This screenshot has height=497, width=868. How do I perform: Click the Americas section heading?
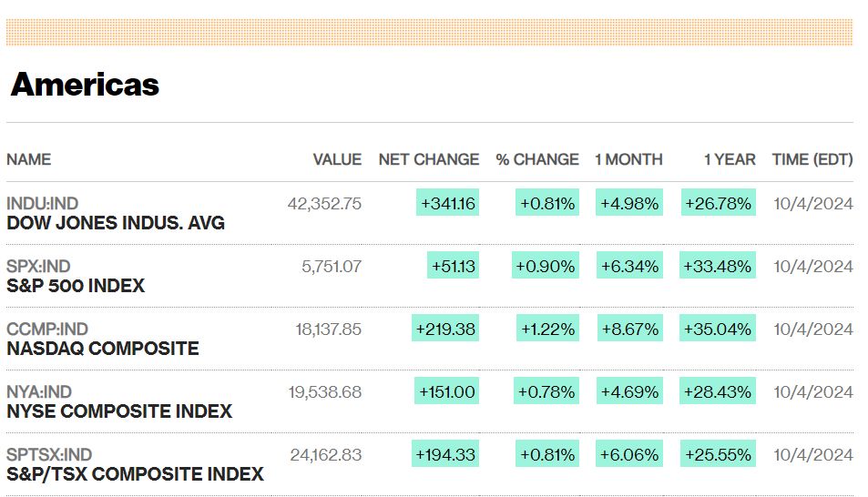click(x=85, y=85)
